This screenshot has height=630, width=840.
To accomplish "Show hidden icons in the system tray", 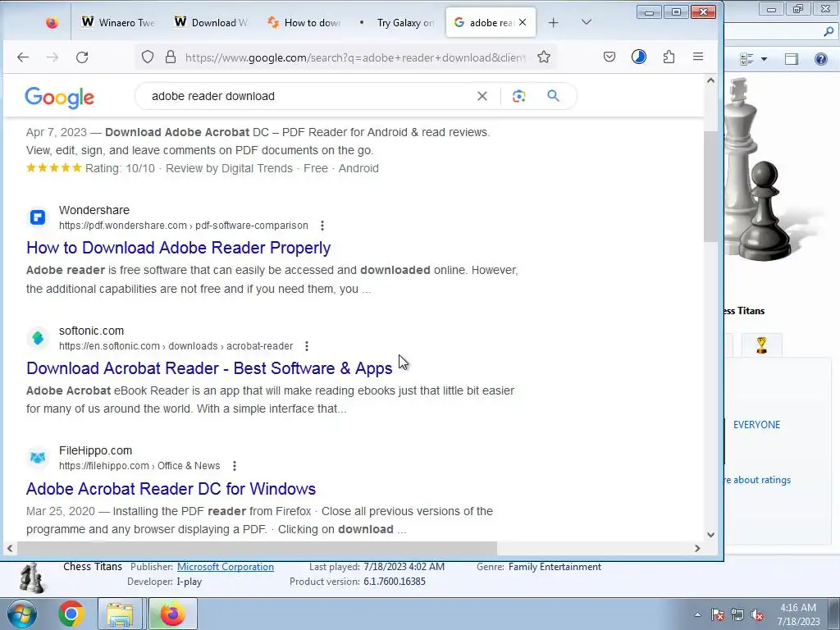I will [697, 614].
